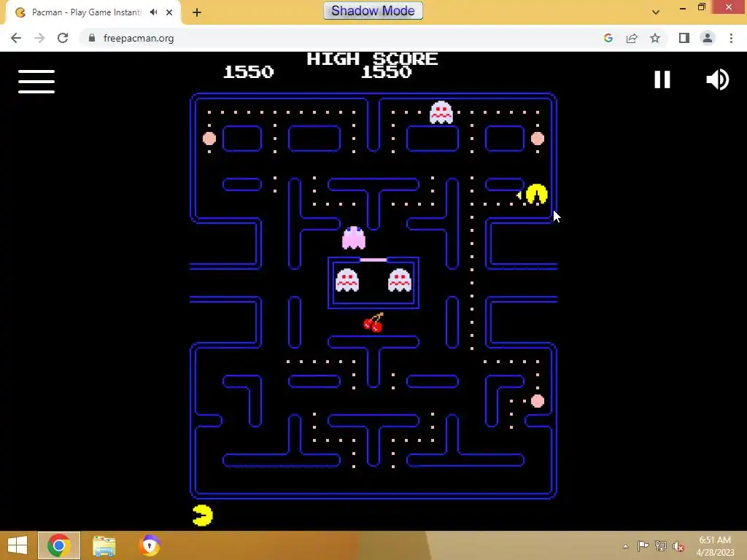Click the cherry bonus fruit
747x560 pixels.
coord(373,322)
